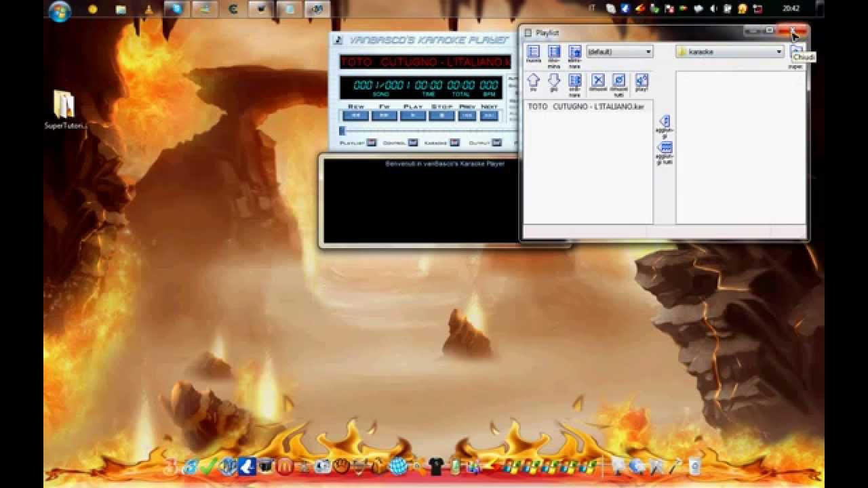Toggle the Output window button in player

coord(497,142)
